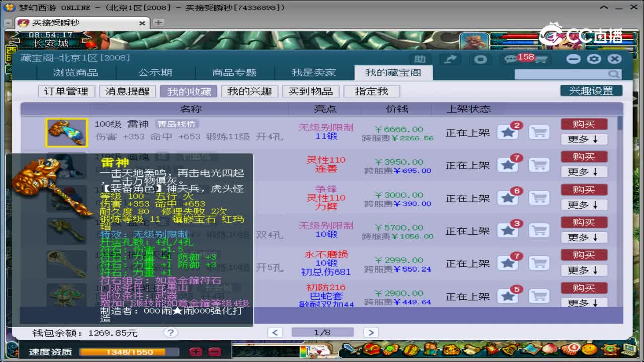Screen dimensions: 644x362
Task: Open 兴趣设置 button
Action: [x=591, y=90]
